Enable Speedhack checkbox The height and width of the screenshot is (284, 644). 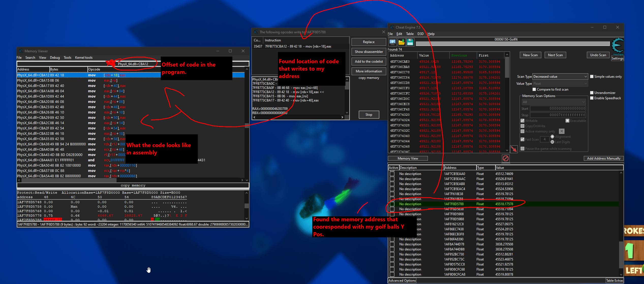tap(592, 98)
